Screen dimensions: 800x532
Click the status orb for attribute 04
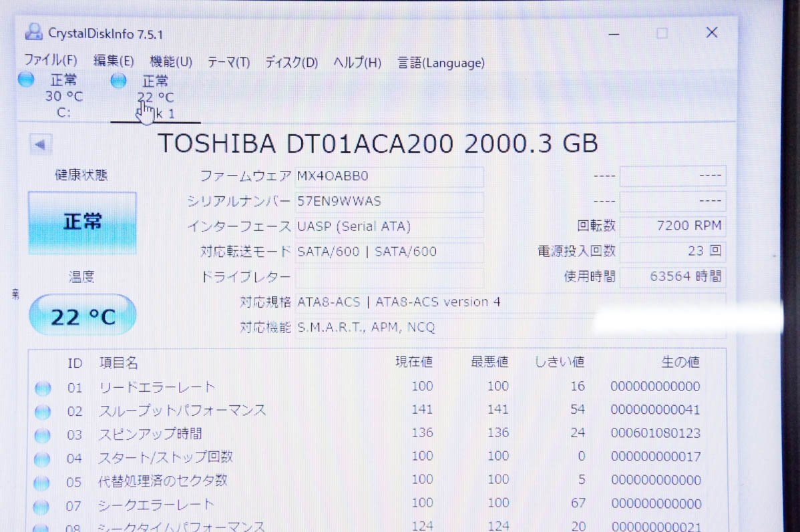[42, 459]
